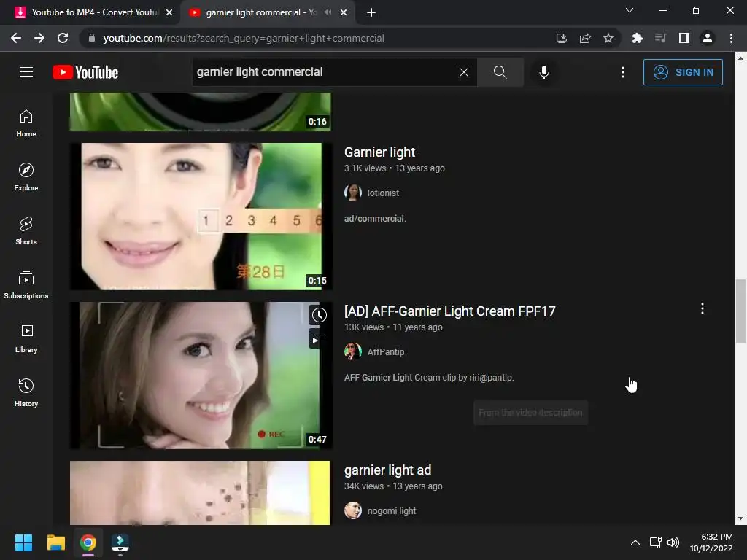The height and width of the screenshot is (560, 747).
Task: Open media control button in Chrome toolbar
Action: (x=660, y=38)
